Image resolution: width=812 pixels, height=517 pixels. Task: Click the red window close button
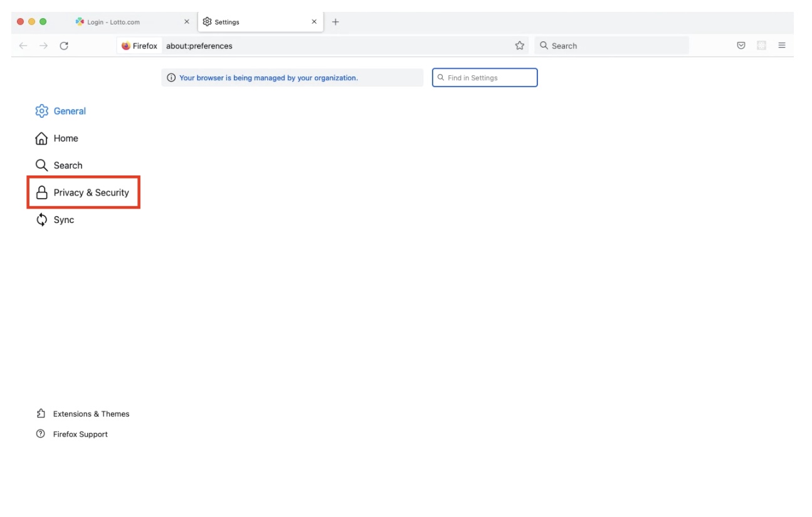(x=20, y=21)
